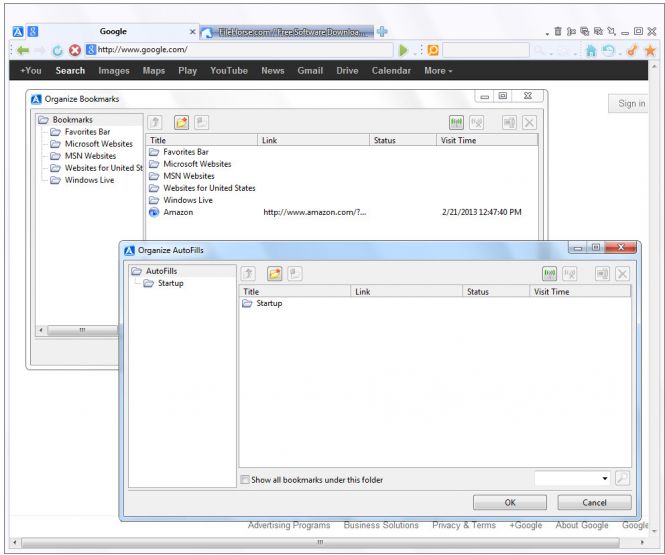Click the trash can icon in title bar
The height and width of the screenshot is (555, 665).
[558, 31]
